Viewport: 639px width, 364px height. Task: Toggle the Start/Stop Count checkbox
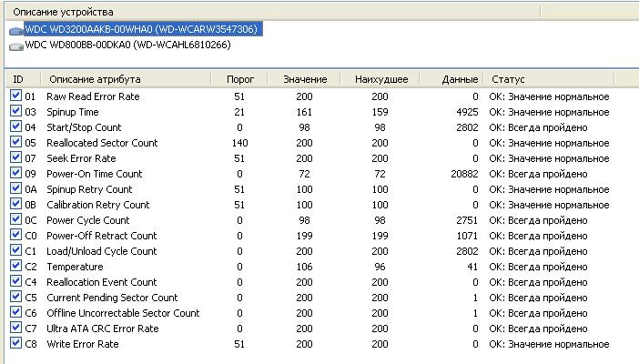[x=15, y=126]
